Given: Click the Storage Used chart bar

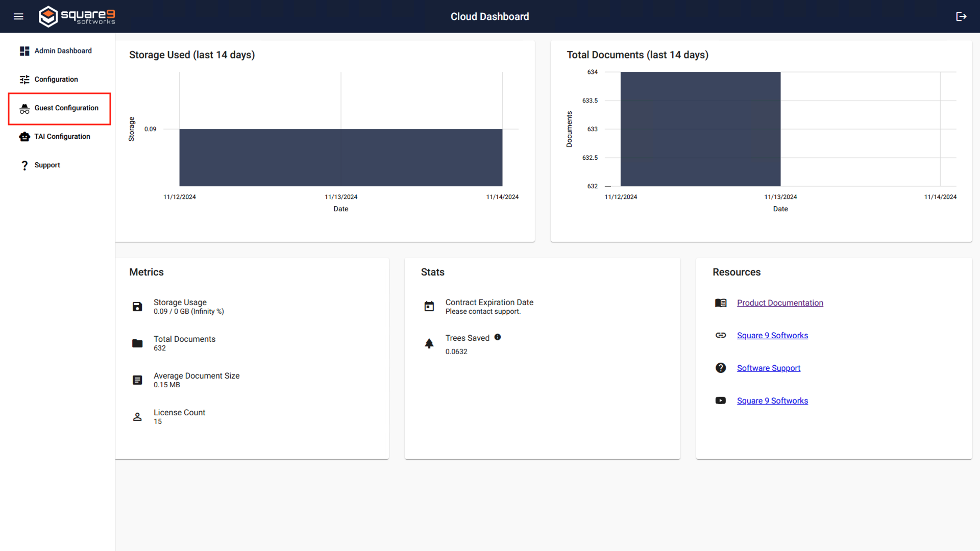Looking at the screenshot, I should 340,157.
